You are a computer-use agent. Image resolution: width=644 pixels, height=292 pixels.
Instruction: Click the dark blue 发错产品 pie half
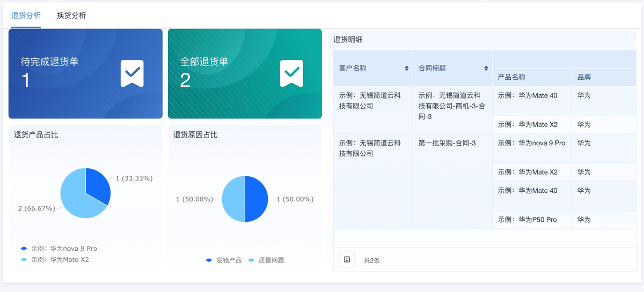(256, 199)
